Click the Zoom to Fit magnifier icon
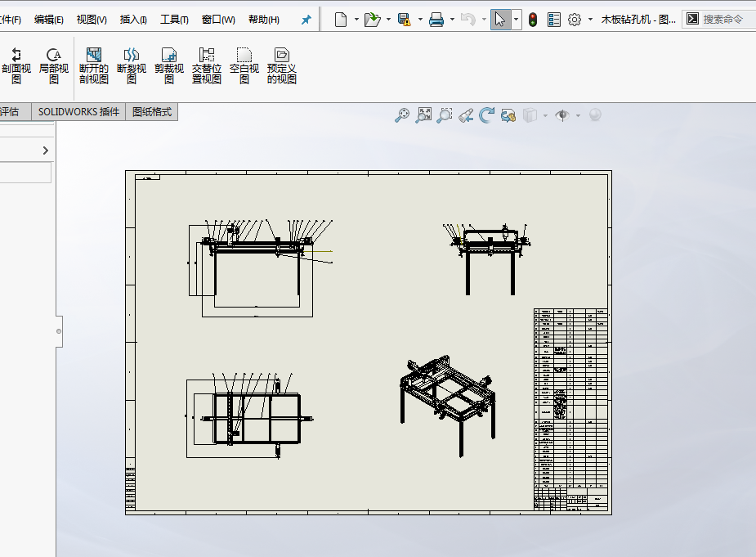This screenshot has width=756, height=557. pos(401,115)
